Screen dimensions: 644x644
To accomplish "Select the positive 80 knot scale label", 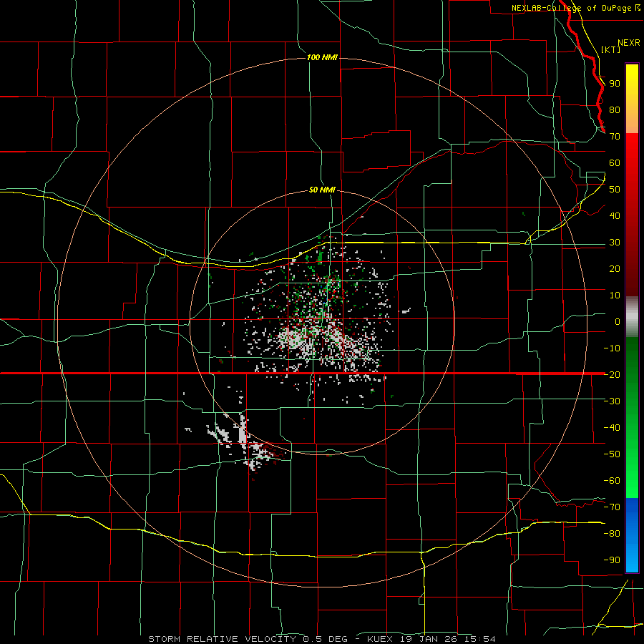I will coord(615,110).
